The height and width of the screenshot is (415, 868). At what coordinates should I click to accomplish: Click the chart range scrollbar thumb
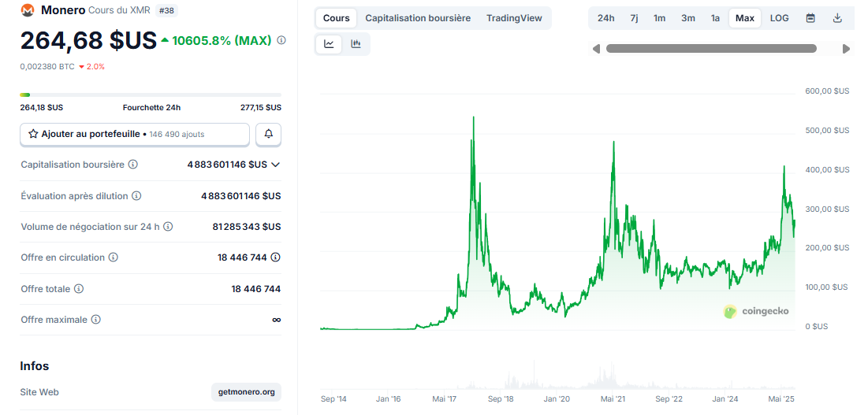click(711, 49)
